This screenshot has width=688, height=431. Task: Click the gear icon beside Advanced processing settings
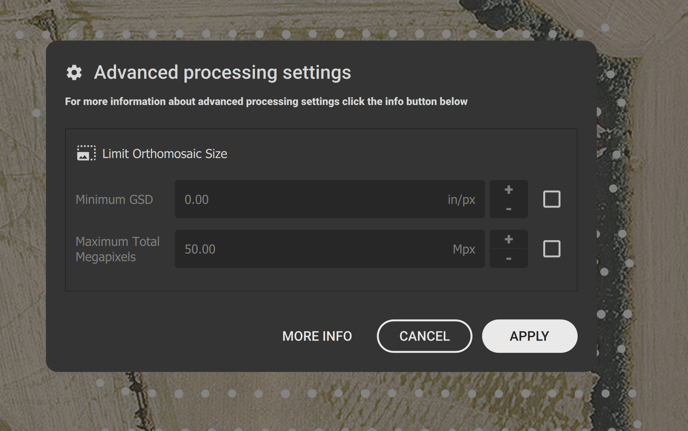point(74,73)
